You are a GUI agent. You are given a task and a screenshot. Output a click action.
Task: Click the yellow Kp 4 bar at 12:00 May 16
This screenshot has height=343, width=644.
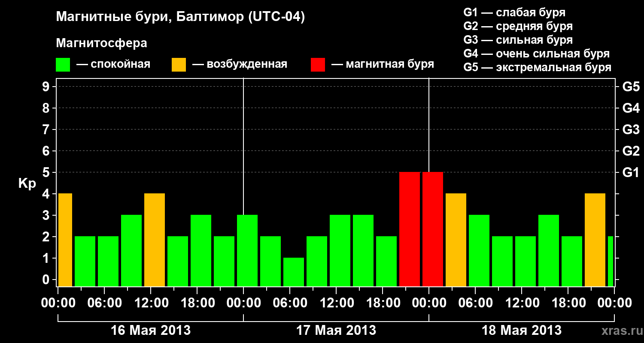click(x=155, y=240)
